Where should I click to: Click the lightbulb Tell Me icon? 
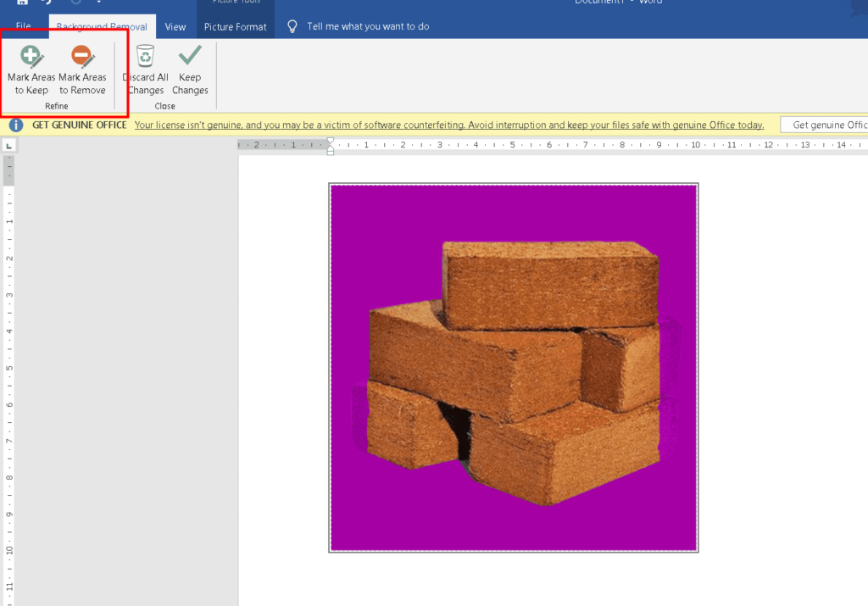[x=292, y=26]
